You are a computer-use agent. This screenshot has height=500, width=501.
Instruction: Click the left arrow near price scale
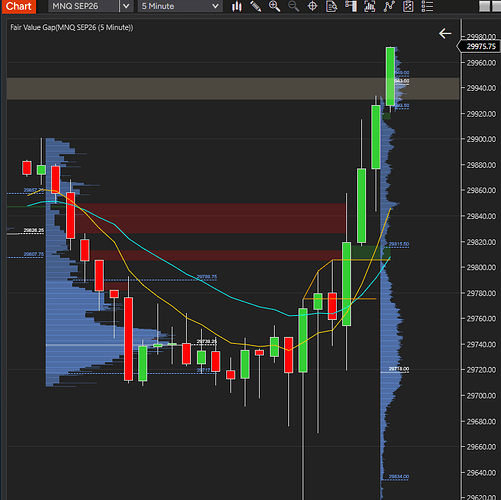445,33
